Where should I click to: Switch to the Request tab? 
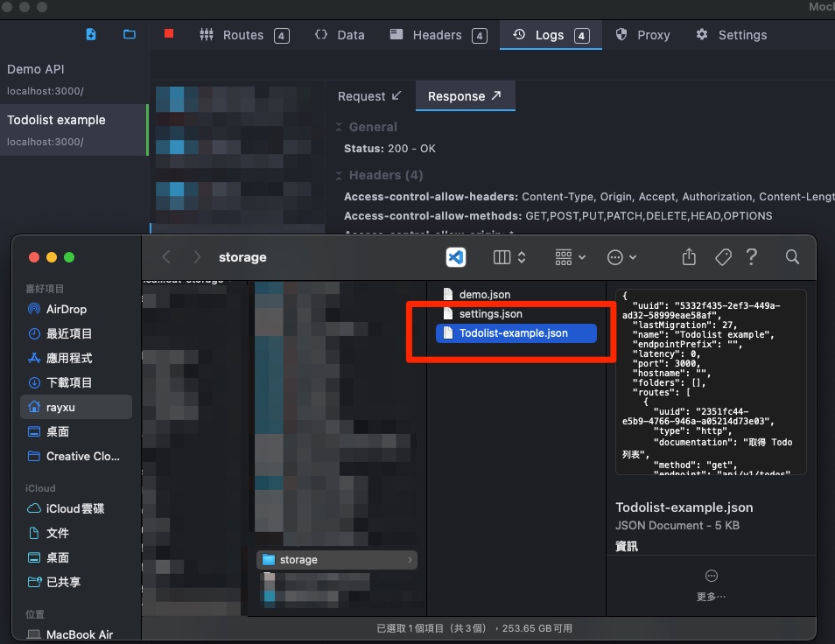click(369, 96)
